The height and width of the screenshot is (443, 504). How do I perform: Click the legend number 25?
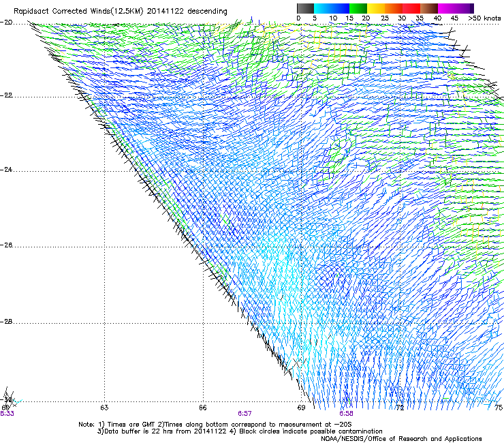[x=385, y=18]
